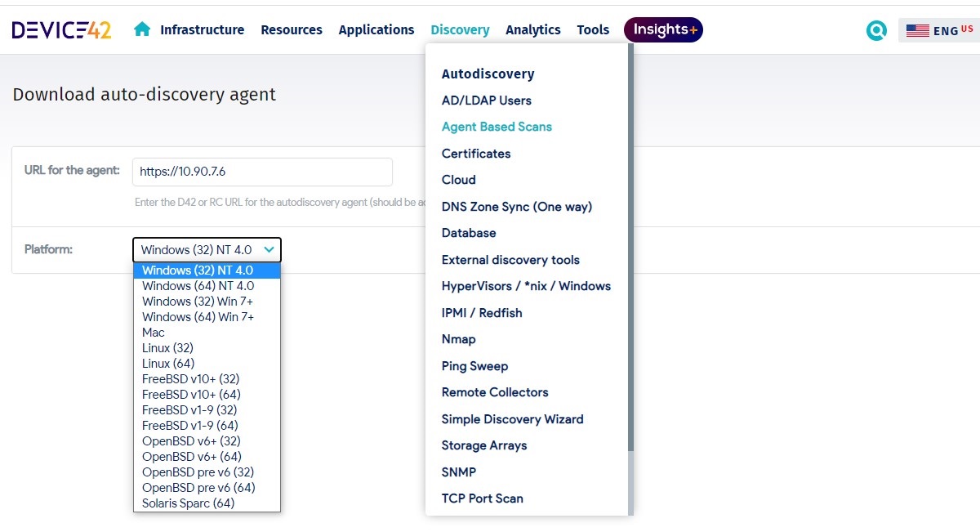Select Windows (32) NT 4.0 option
The height and width of the screenshot is (532, 980).
click(x=207, y=270)
